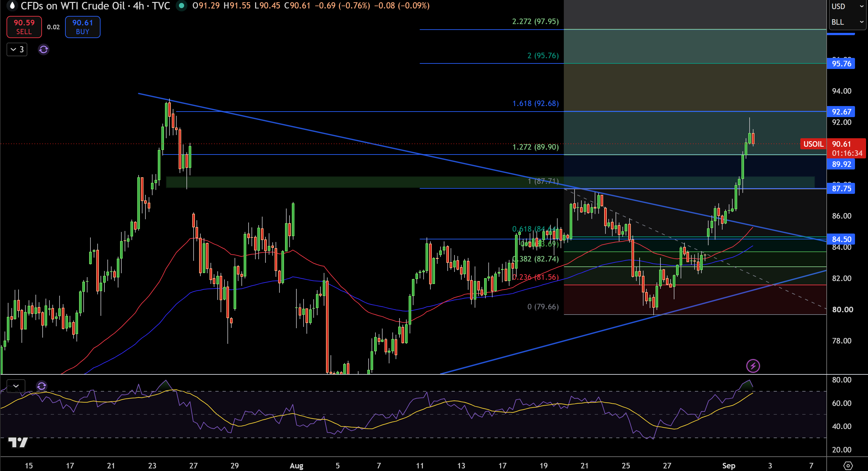Select the 1.618 (92.68) Fibonacci level label

536,103
